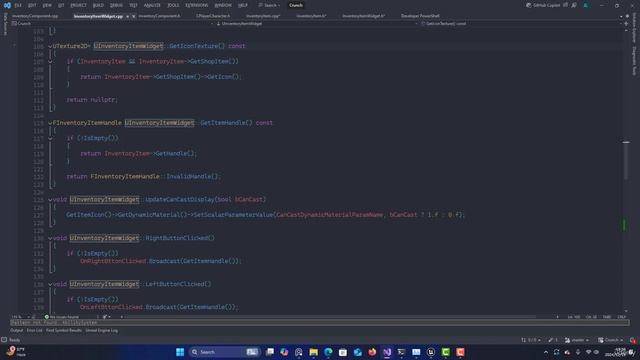Open the Debug menu

point(116,5)
